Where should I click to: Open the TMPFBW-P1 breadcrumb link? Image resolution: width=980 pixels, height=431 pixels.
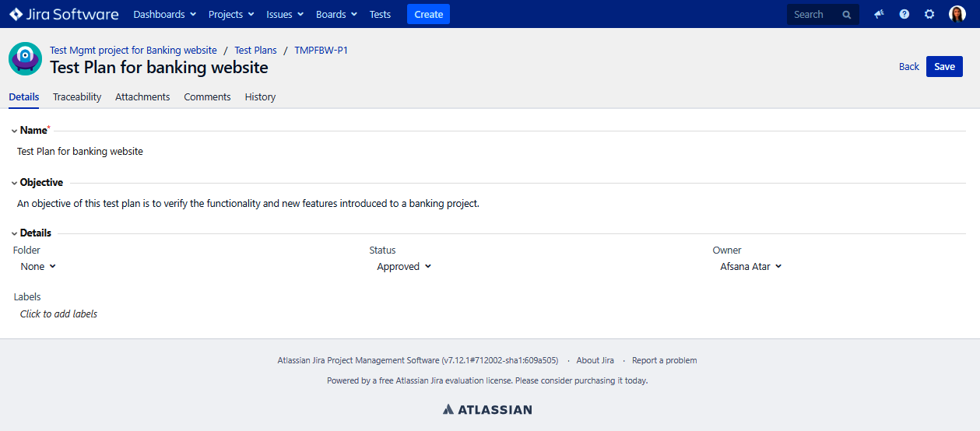(x=321, y=50)
